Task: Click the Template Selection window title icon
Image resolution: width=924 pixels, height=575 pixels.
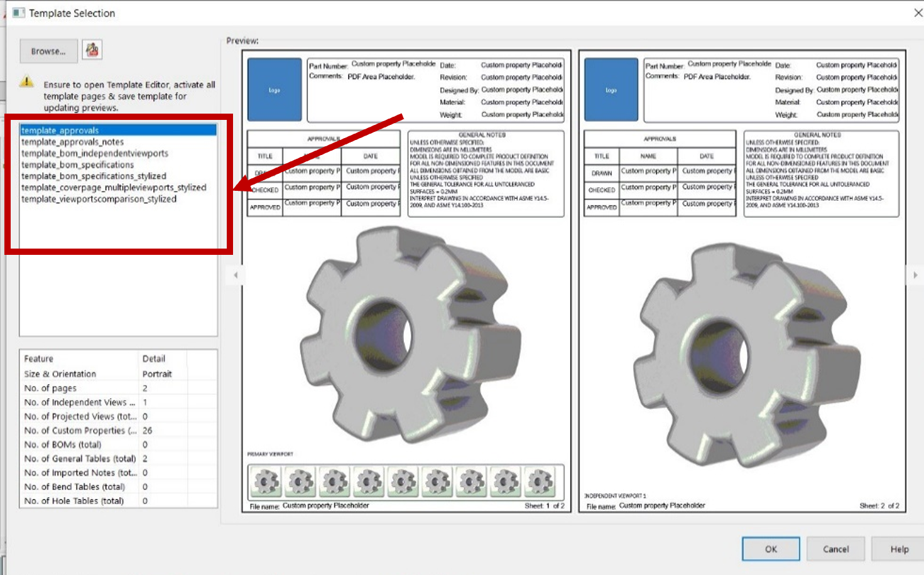Action: pos(18,13)
